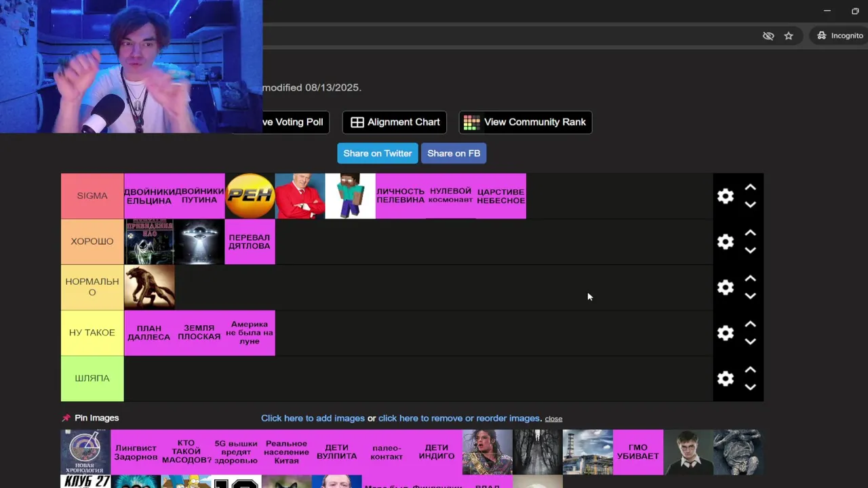Click Share on FB button
Viewport: 868px width, 488px height.
pyautogui.click(x=454, y=153)
